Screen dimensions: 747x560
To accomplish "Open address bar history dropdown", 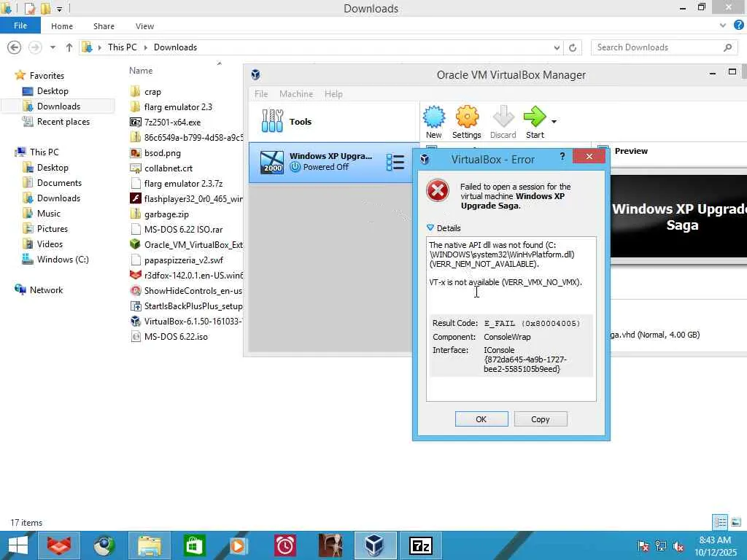I will point(557,47).
